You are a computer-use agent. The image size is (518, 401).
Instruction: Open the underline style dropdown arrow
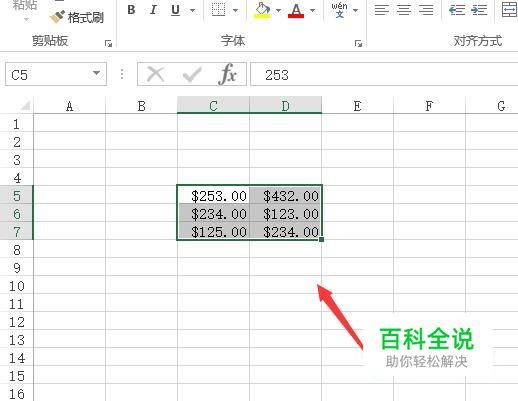click(192, 10)
